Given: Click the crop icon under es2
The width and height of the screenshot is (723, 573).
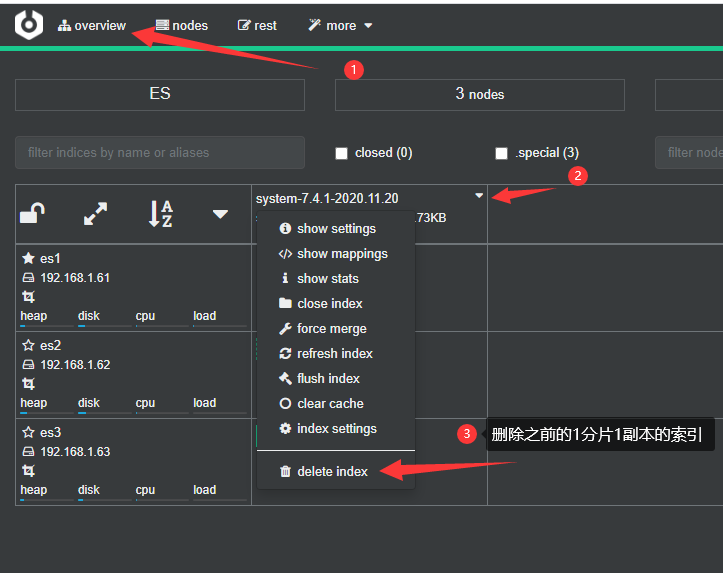Looking at the screenshot, I should [x=28, y=384].
